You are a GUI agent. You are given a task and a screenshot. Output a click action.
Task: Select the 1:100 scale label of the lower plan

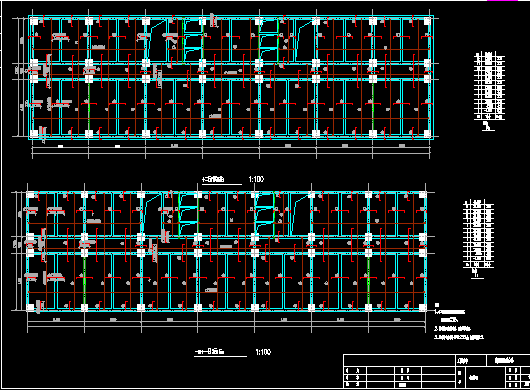click(263, 352)
